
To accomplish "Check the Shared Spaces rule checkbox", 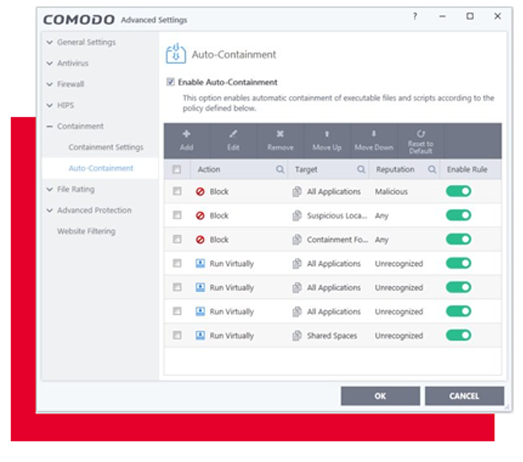I will (177, 335).
